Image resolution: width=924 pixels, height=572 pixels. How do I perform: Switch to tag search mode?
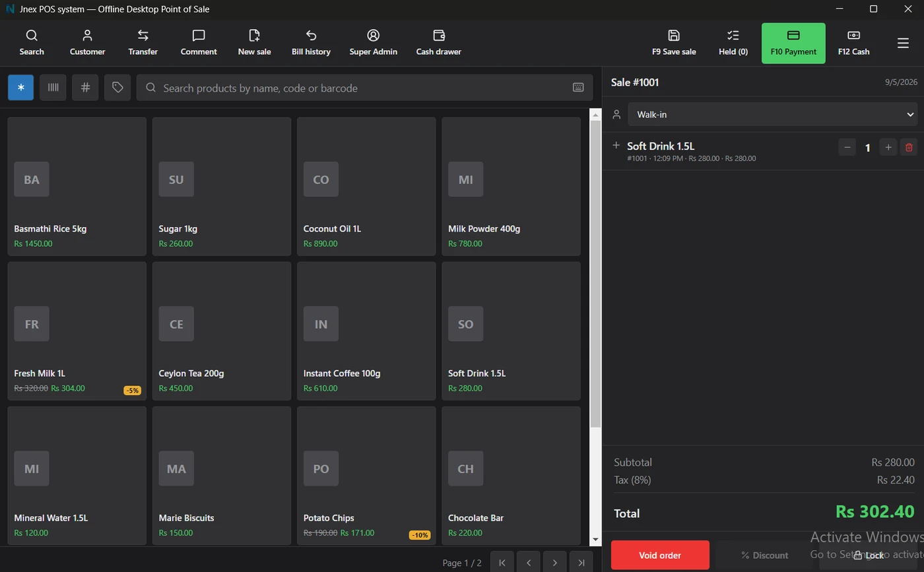point(117,88)
